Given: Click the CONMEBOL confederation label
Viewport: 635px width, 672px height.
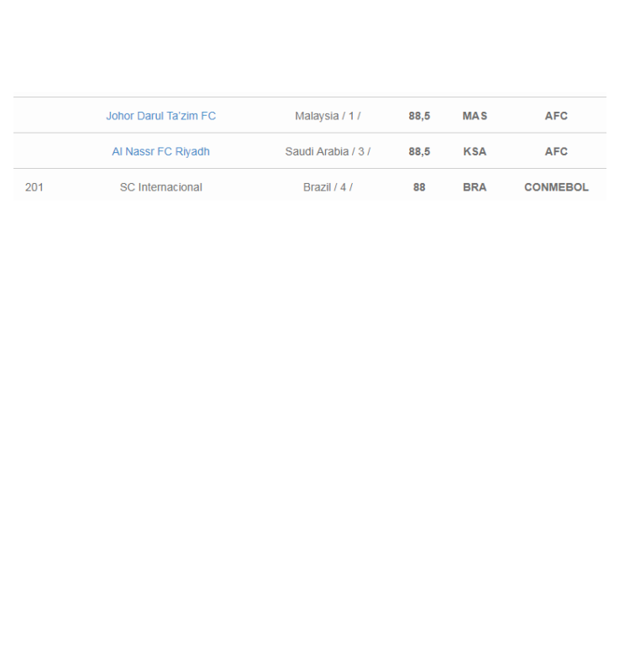Looking at the screenshot, I should [556, 187].
